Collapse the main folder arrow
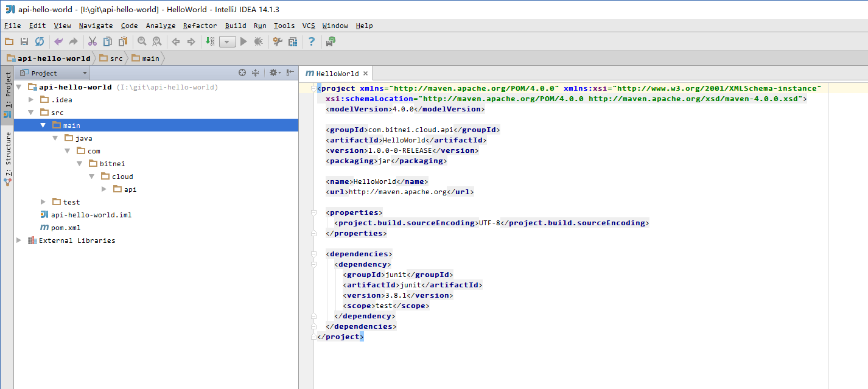This screenshot has height=389, width=868. (43, 125)
